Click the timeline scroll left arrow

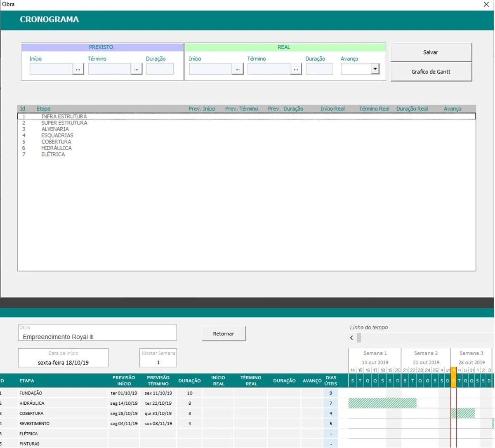tap(351, 338)
